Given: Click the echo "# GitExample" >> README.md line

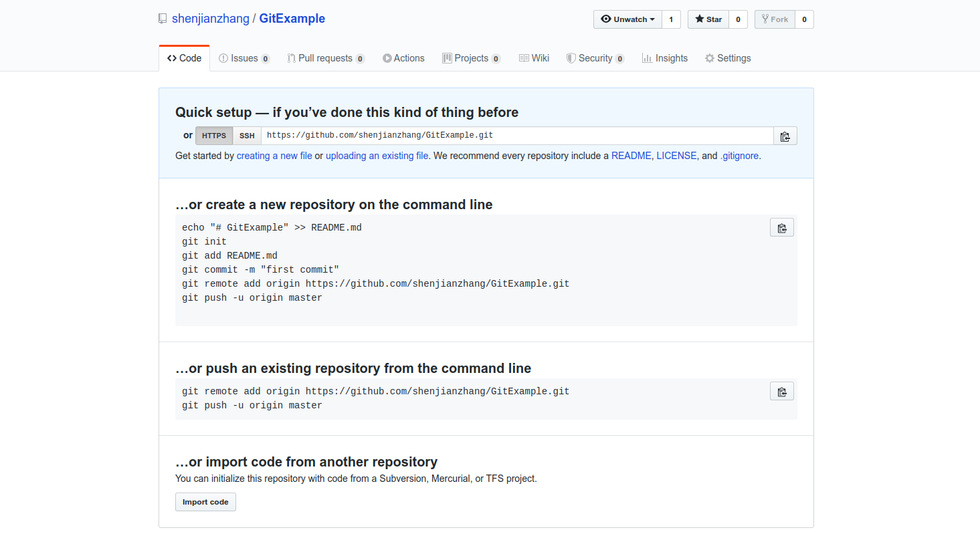Looking at the screenshot, I should [x=272, y=228].
